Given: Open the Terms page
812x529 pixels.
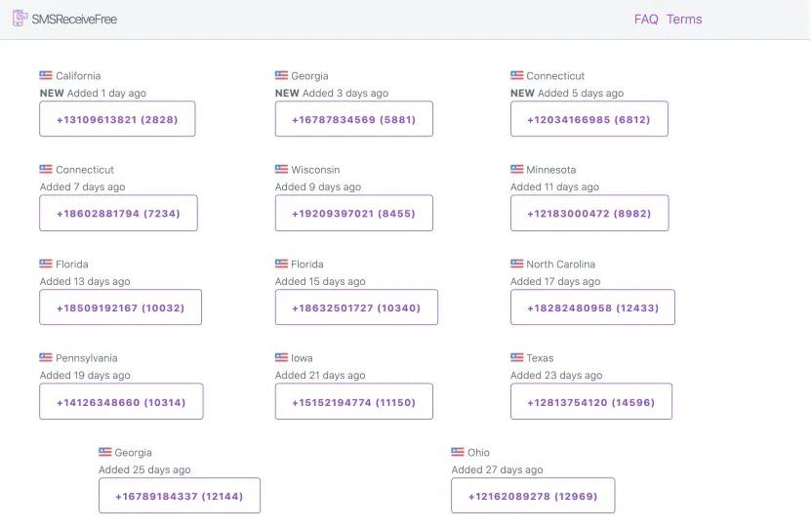Looking at the screenshot, I should (684, 20).
